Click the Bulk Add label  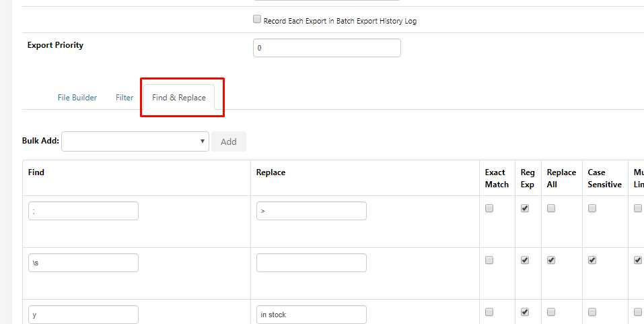(x=40, y=141)
